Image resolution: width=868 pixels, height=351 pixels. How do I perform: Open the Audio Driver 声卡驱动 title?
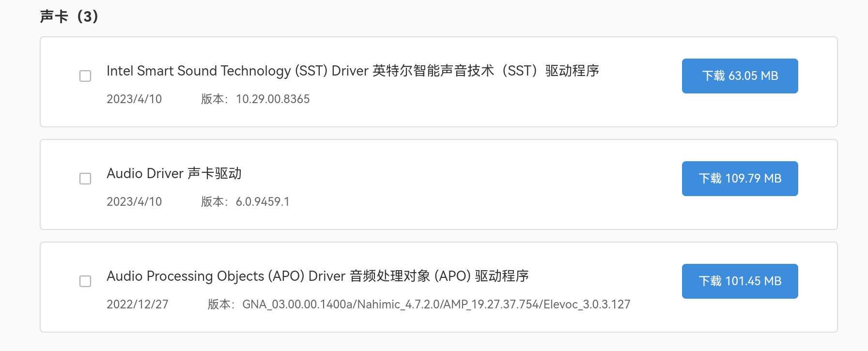[174, 173]
